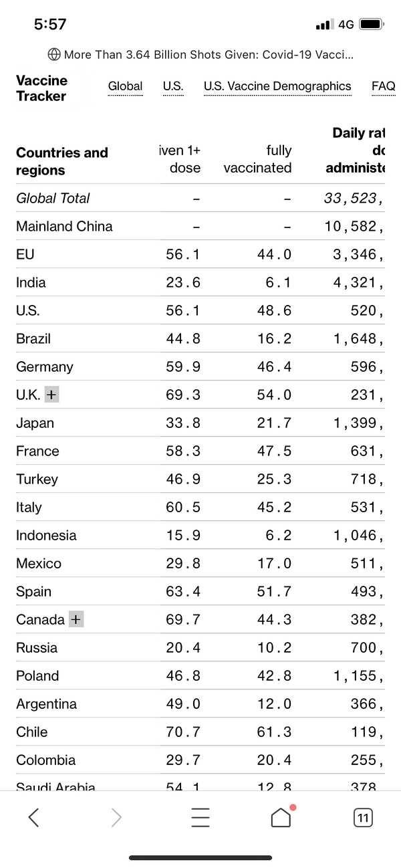Switch to the U.S. tab

click(x=173, y=86)
